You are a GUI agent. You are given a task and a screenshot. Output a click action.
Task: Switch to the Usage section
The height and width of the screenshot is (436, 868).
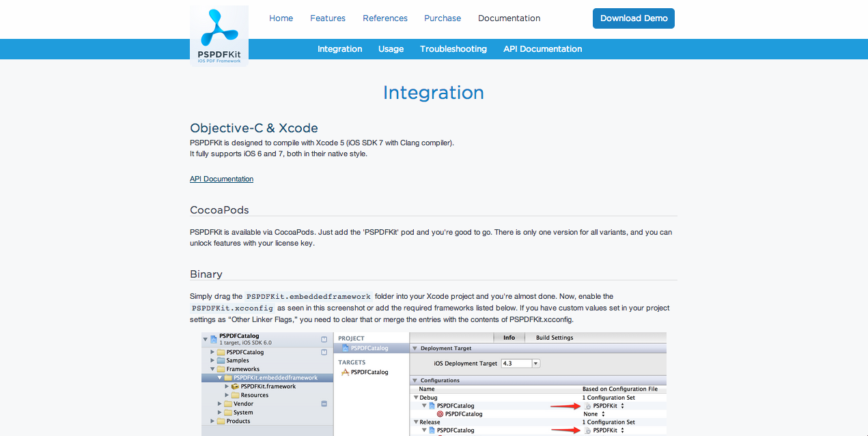point(391,49)
